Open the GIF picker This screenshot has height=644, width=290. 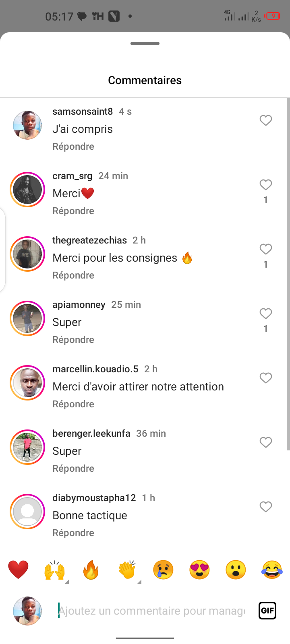point(267,611)
